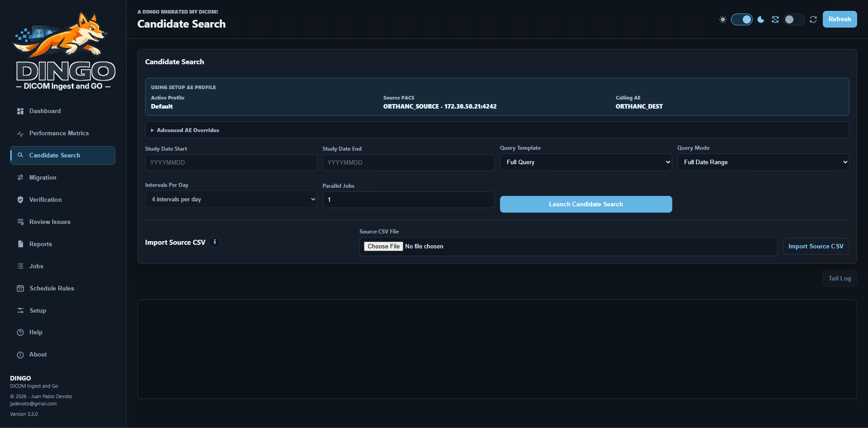The width and height of the screenshot is (868, 428).
Task: Click the ORTHANC_SOURCE - 172.30.50.21:4242 text
Action: tap(440, 107)
